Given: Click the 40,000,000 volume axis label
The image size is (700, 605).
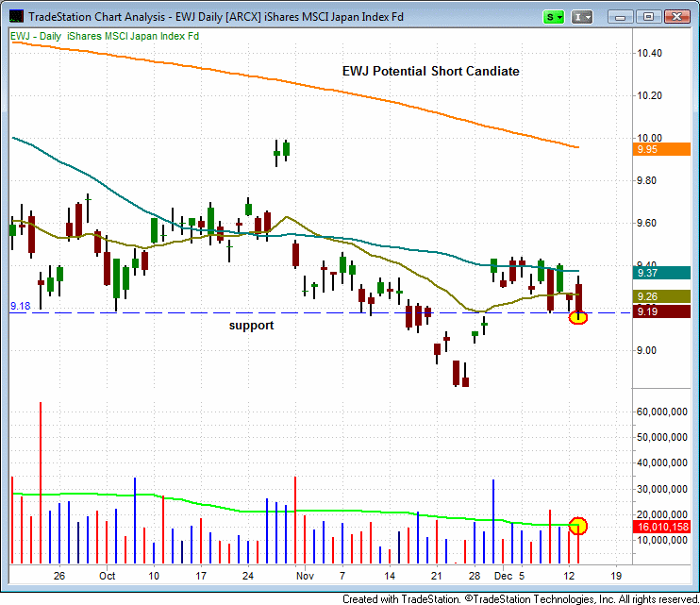Looking at the screenshot, I should pyautogui.click(x=662, y=463).
